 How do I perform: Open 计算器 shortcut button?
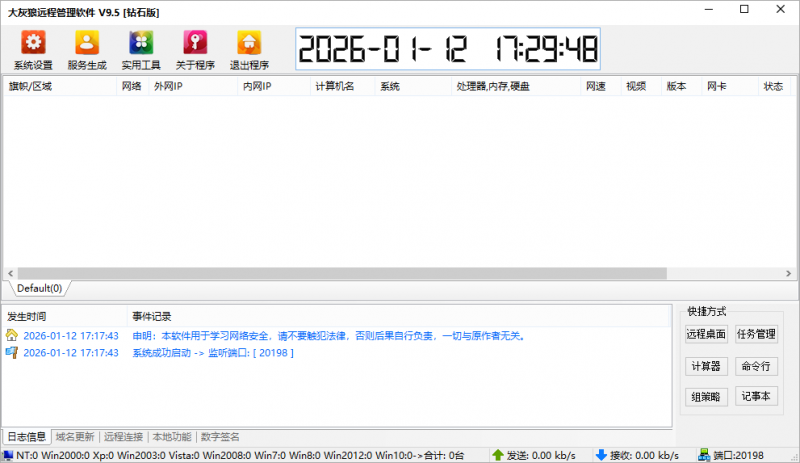pos(706,366)
